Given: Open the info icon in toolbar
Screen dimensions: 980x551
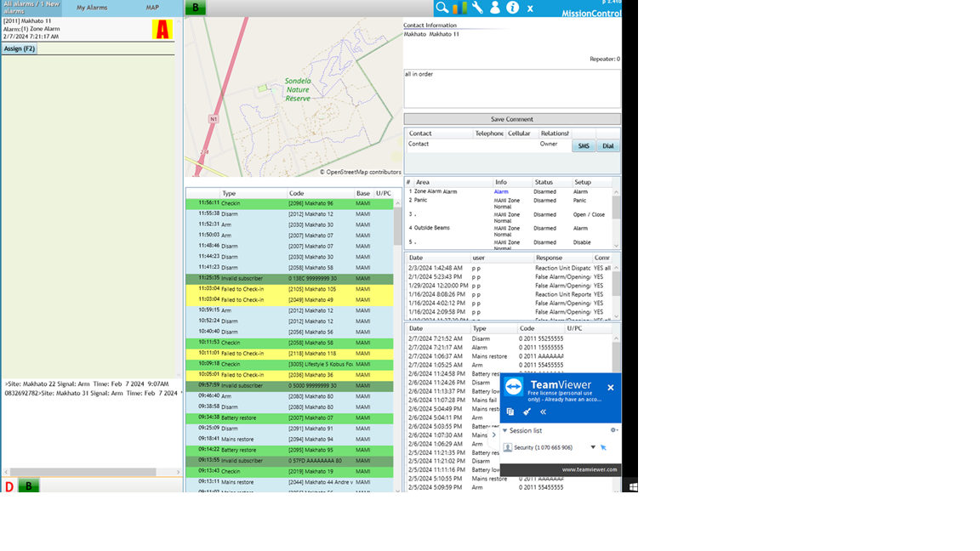Looking at the screenshot, I should [512, 8].
